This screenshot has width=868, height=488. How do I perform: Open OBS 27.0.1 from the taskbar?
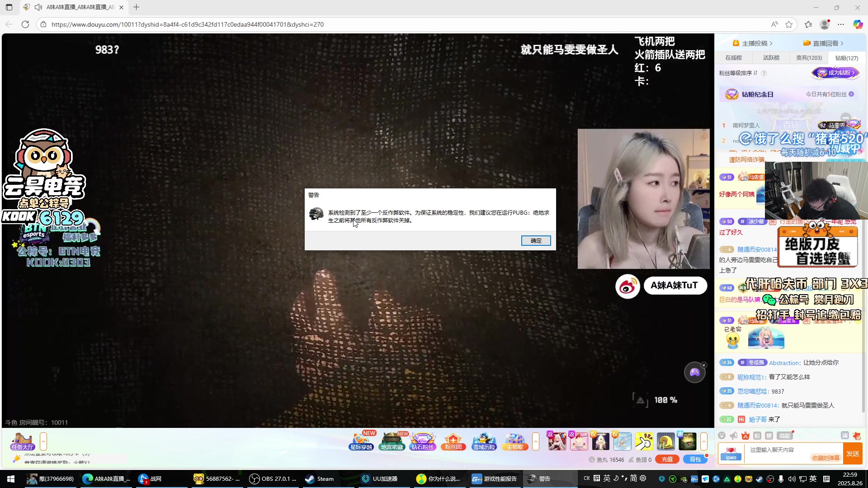click(x=274, y=479)
